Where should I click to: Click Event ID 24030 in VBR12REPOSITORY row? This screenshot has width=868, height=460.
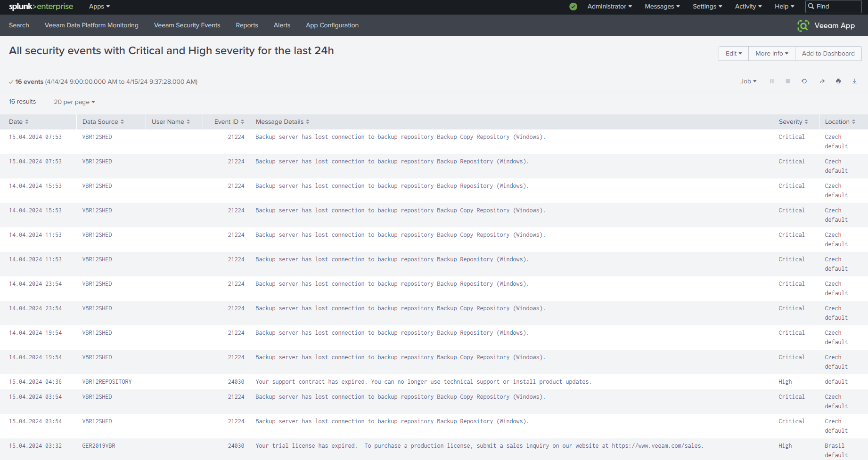pyautogui.click(x=236, y=382)
